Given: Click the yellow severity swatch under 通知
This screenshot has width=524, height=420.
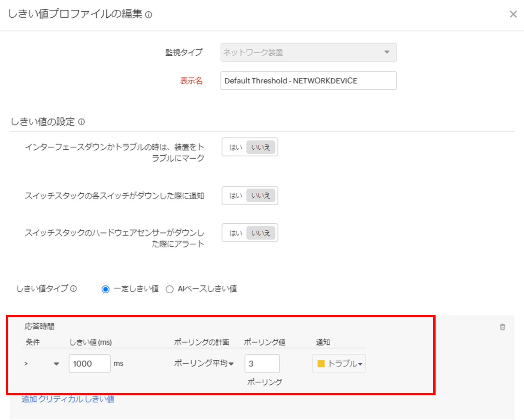Looking at the screenshot, I should tap(321, 364).
